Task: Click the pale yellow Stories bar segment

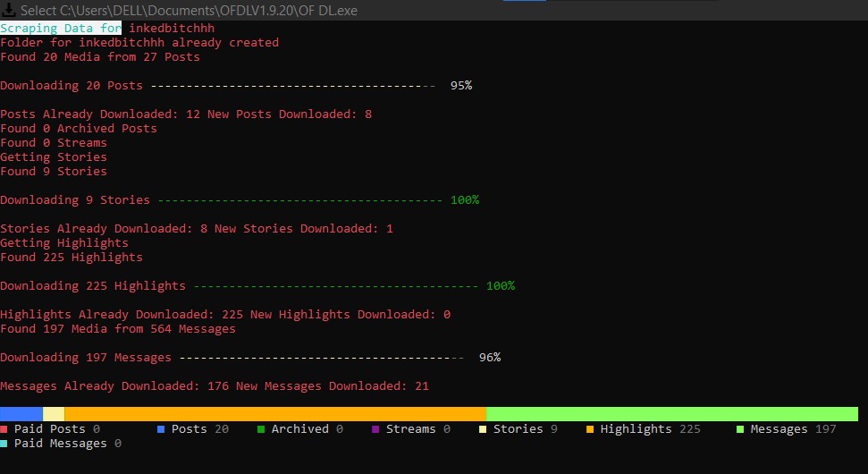Action: pyautogui.click(x=54, y=414)
